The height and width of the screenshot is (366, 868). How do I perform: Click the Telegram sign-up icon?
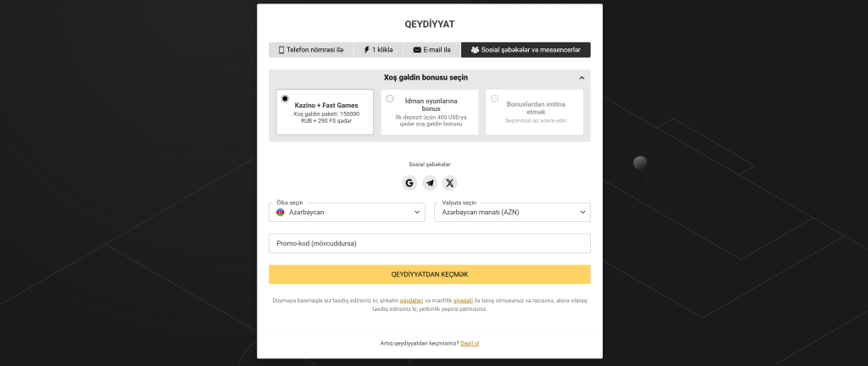coord(430,183)
